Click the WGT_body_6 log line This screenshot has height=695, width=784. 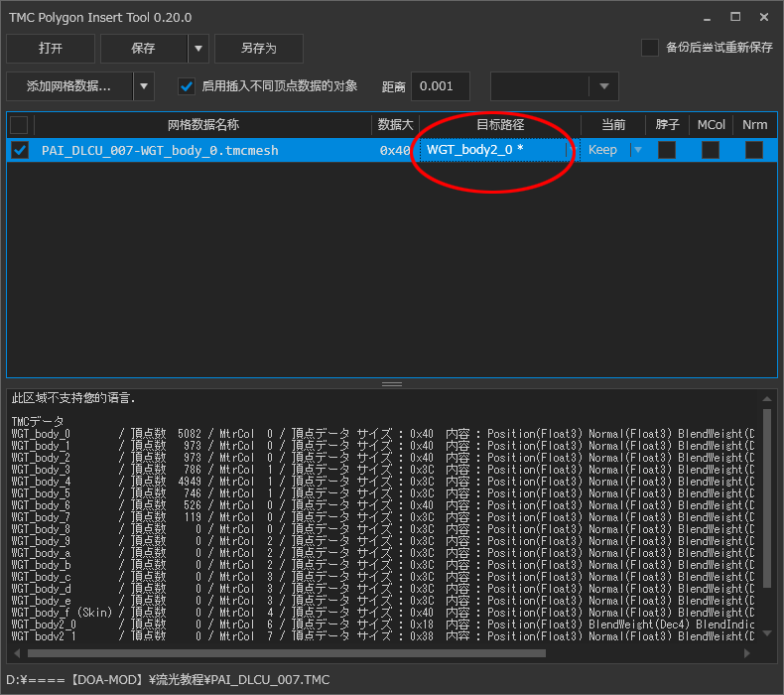382,505
